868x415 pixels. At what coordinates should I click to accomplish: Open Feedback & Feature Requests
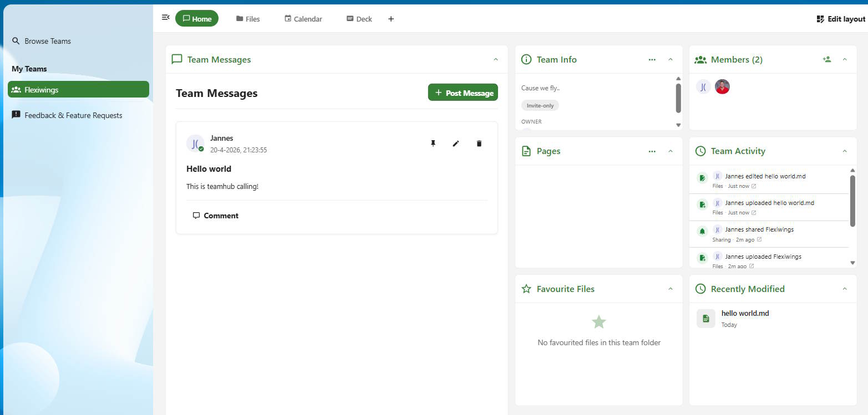pyautogui.click(x=73, y=115)
